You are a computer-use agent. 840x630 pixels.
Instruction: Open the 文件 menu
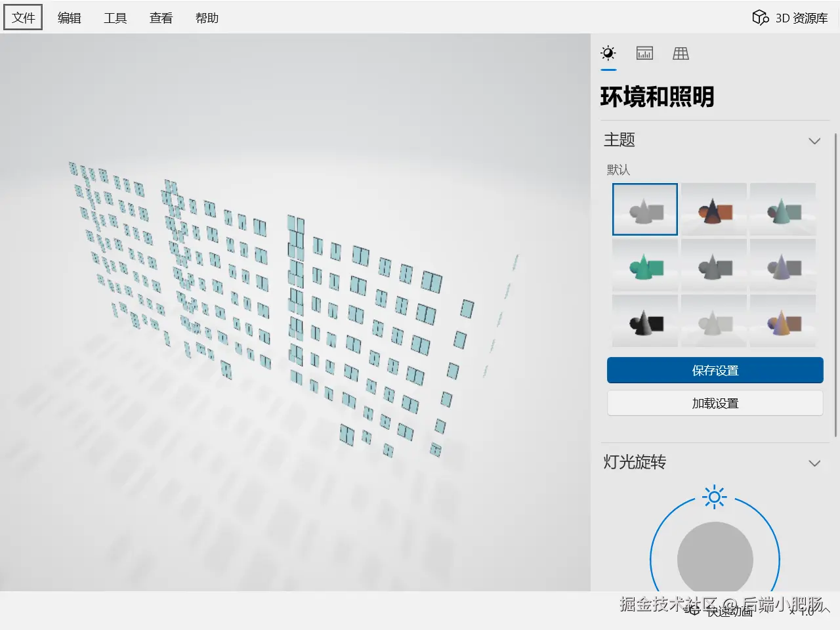(23, 18)
